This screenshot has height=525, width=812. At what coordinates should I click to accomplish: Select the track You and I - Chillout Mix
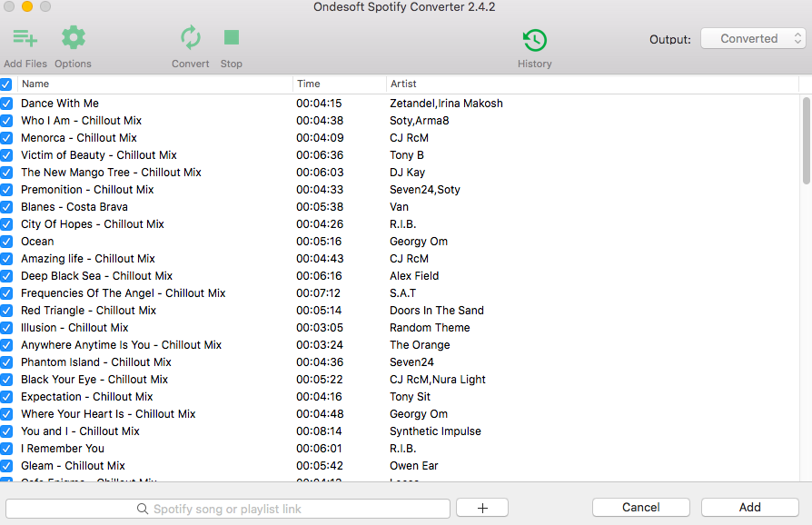point(80,431)
